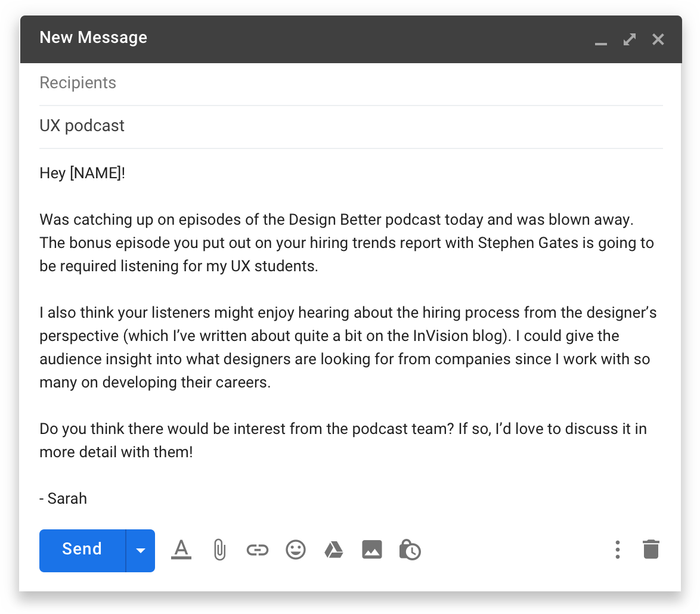Insert a link using the chain icon

(258, 550)
